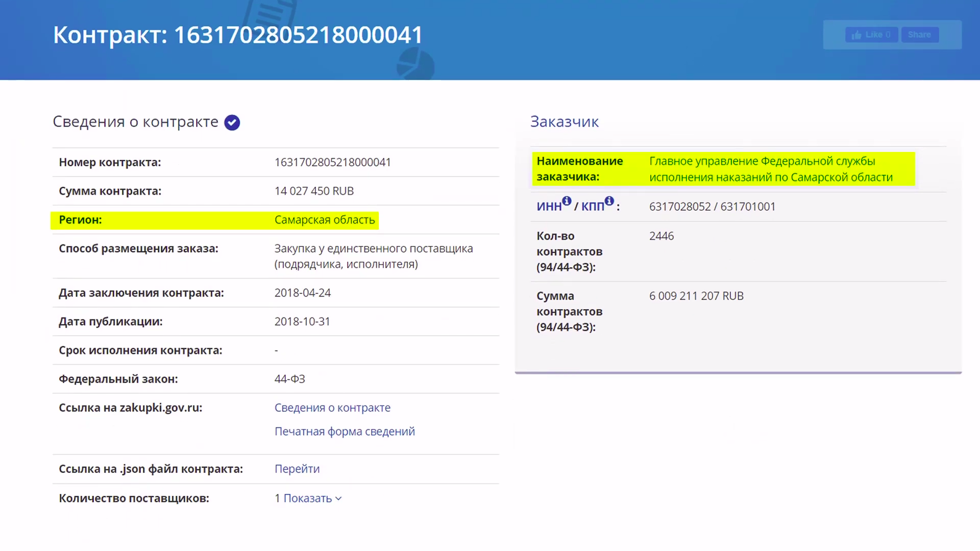Click the Контракт page title heading
This screenshot has height=551, width=980.
[x=238, y=35]
